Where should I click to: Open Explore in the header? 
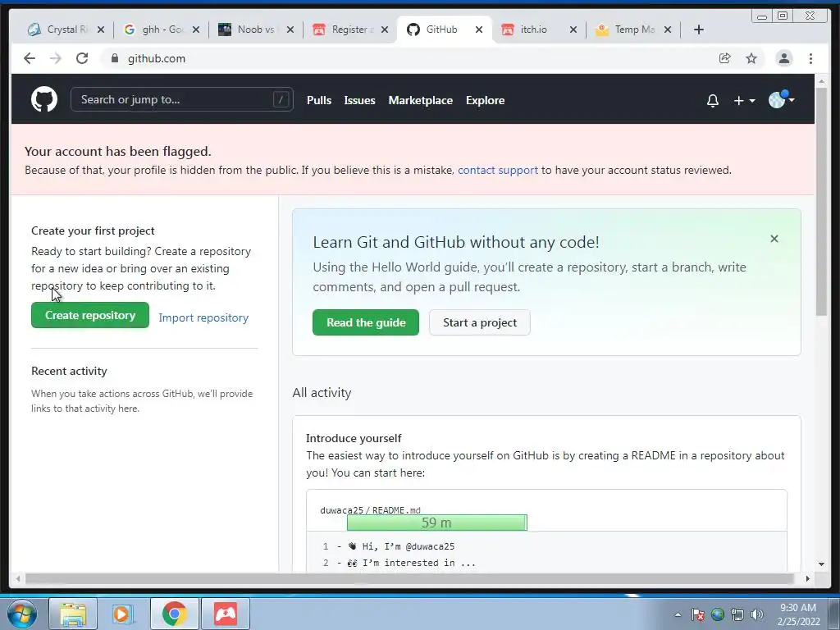(485, 100)
